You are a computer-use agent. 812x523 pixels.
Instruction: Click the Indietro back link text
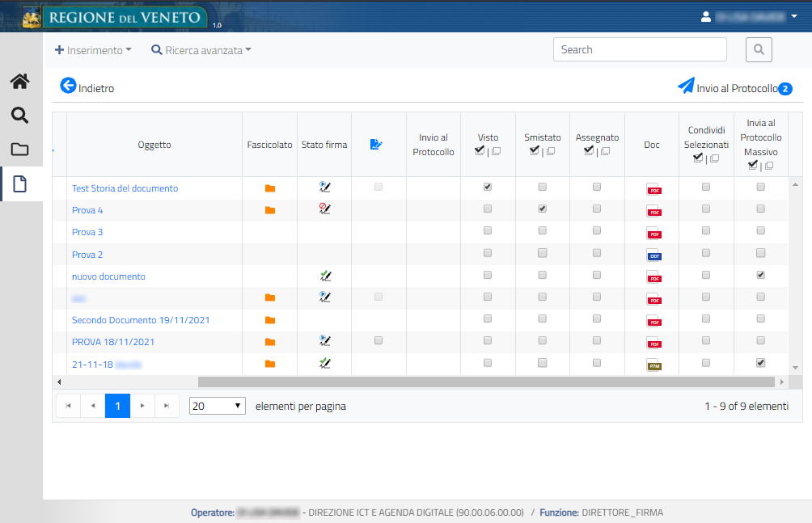pyautogui.click(x=96, y=89)
